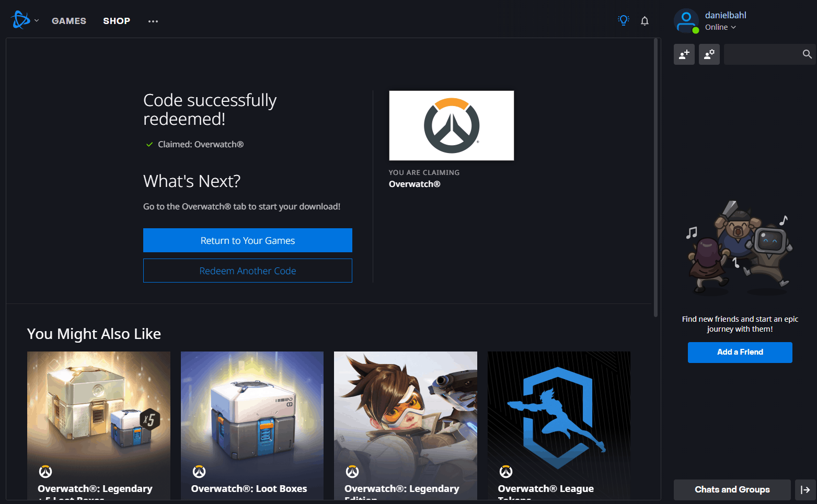817x504 pixels.
Task: Click the 'What's Next?' heading
Action: 192,181
